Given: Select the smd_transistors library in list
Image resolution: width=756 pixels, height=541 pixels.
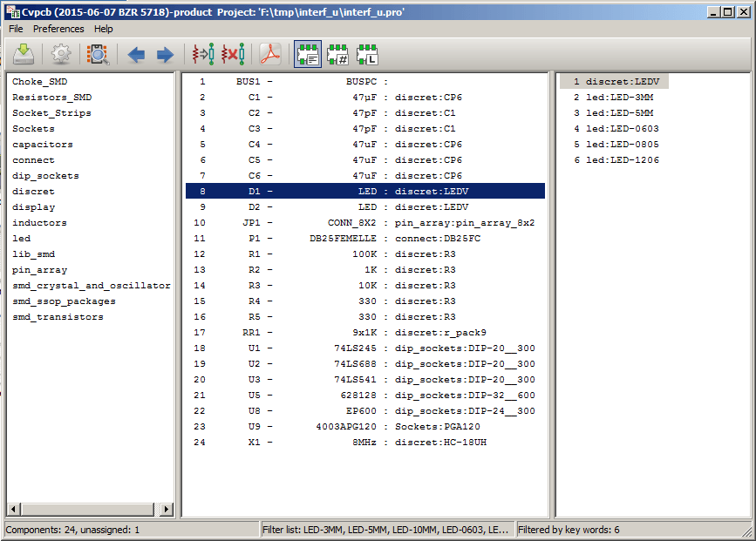Looking at the screenshot, I should pyautogui.click(x=58, y=317).
